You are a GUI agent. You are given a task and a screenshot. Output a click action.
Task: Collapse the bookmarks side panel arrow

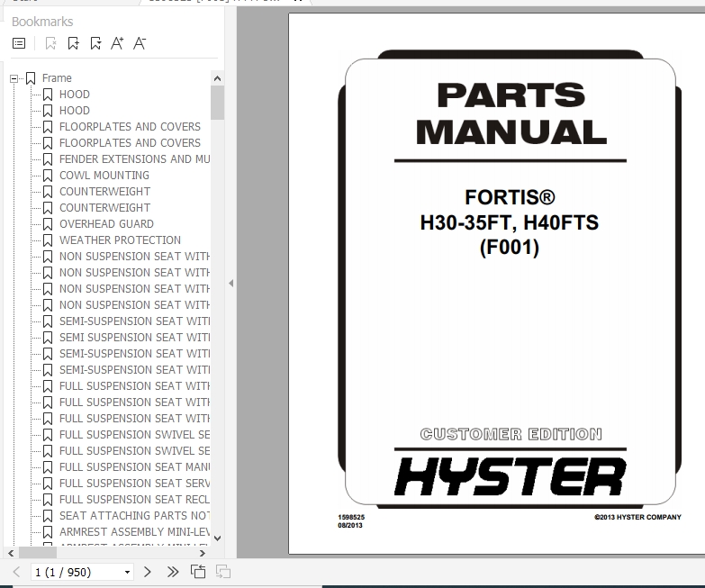tap(231, 284)
